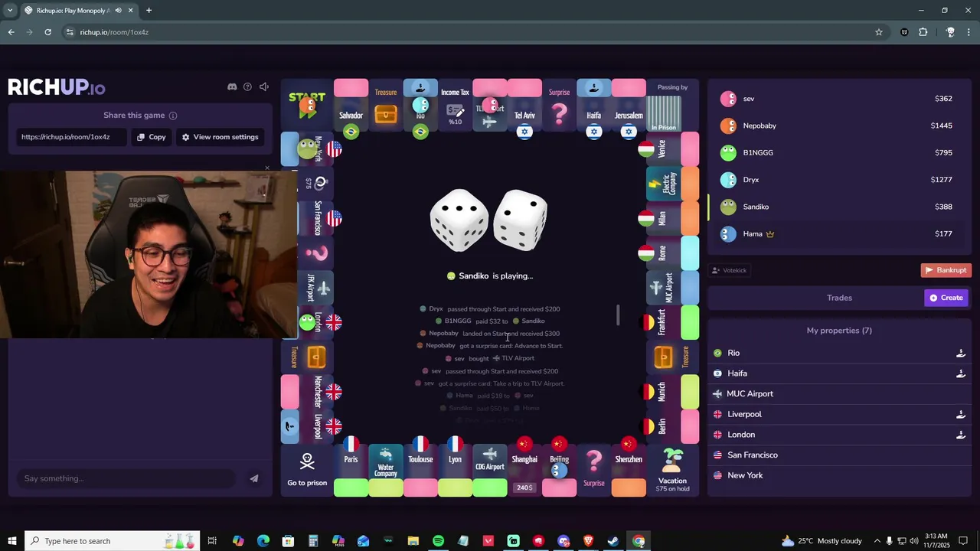Screen dimensions: 980x551
Task: Open the help question mark icon
Action: coord(247,86)
